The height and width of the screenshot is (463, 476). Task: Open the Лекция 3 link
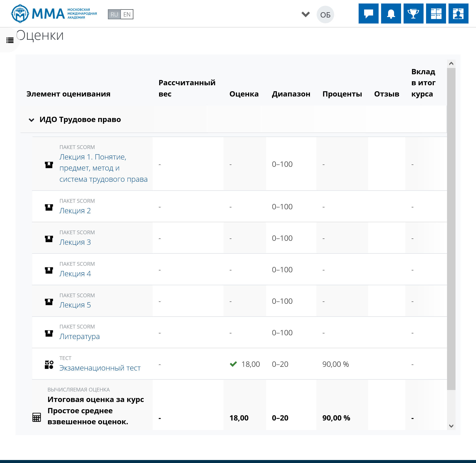75,242
